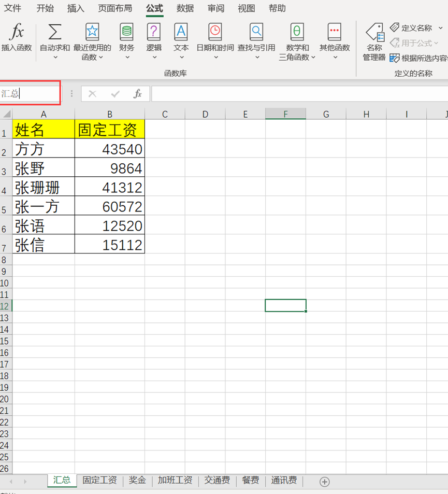Click Use in Formula (用于公式)

tap(414, 43)
